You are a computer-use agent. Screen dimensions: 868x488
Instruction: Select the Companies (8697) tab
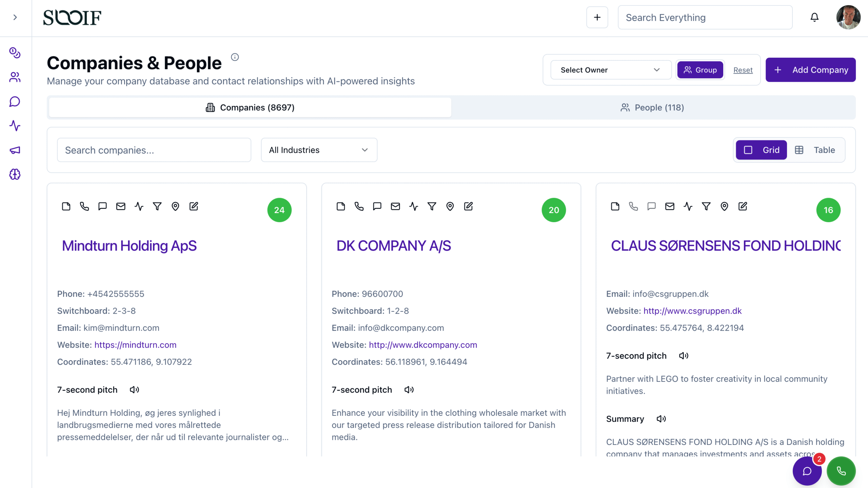coord(250,108)
